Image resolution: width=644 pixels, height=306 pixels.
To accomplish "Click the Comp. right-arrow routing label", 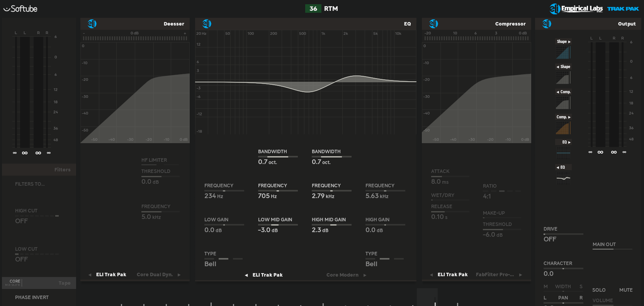I will pos(563,117).
